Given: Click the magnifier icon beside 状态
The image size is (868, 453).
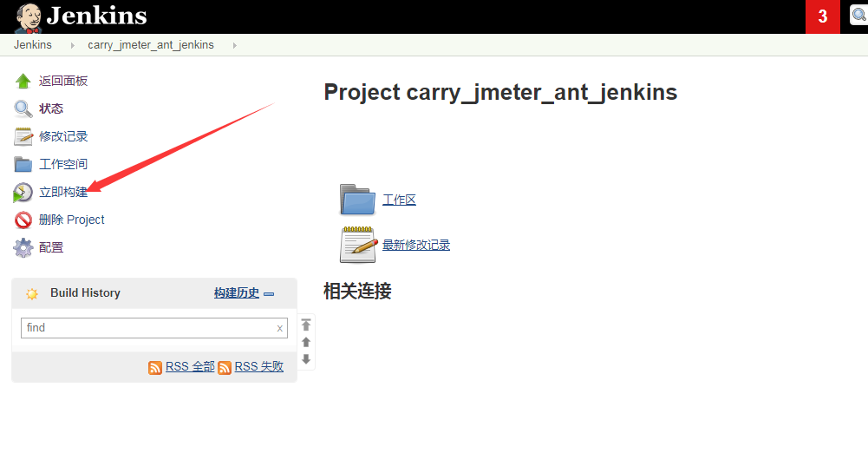Looking at the screenshot, I should point(23,108).
